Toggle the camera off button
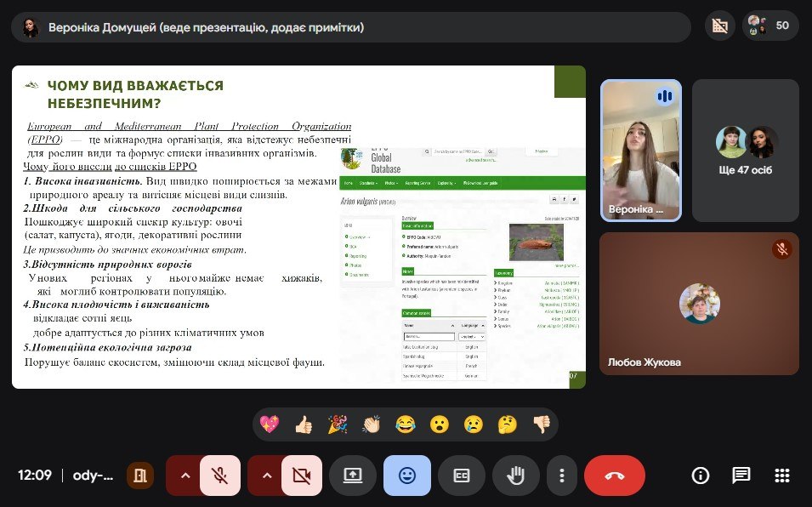The image size is (812, 507). [x=302, y=476]
